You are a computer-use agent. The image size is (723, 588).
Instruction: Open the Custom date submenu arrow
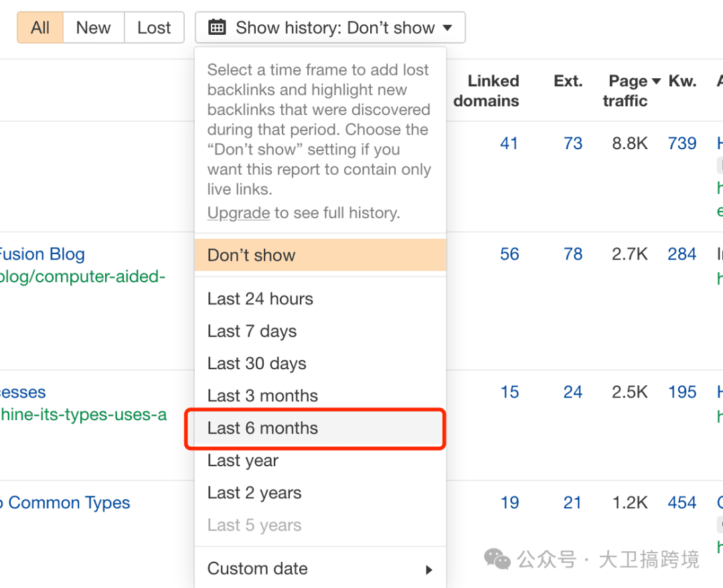click(429, 569)
